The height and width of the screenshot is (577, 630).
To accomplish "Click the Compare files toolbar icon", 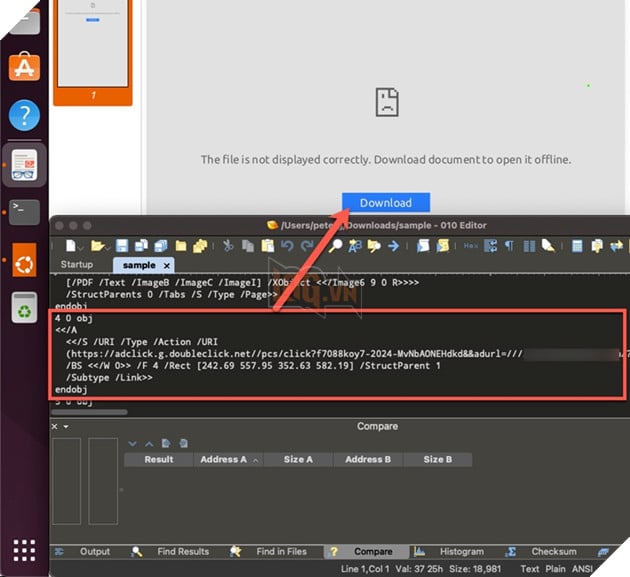I will pos(597,246).
